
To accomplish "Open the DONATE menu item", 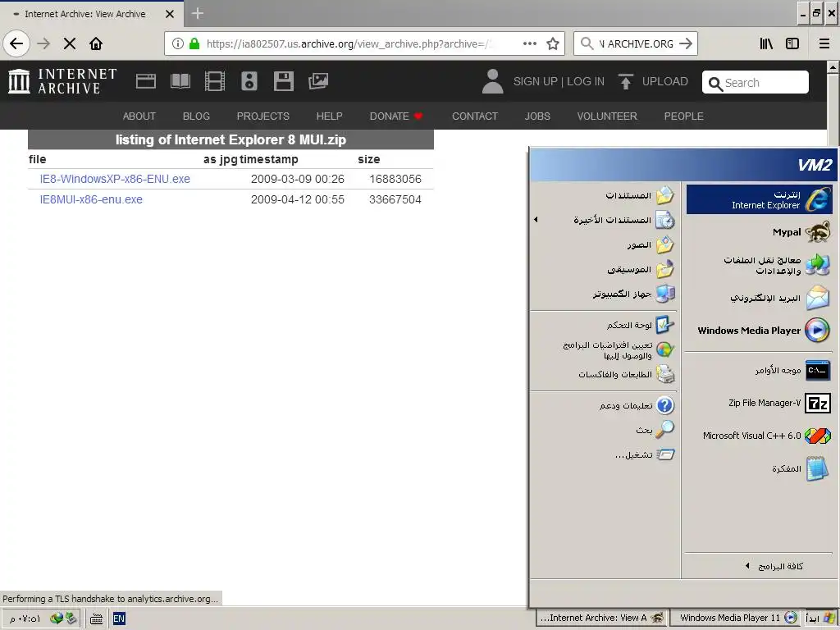I will (x=396, y=116).
